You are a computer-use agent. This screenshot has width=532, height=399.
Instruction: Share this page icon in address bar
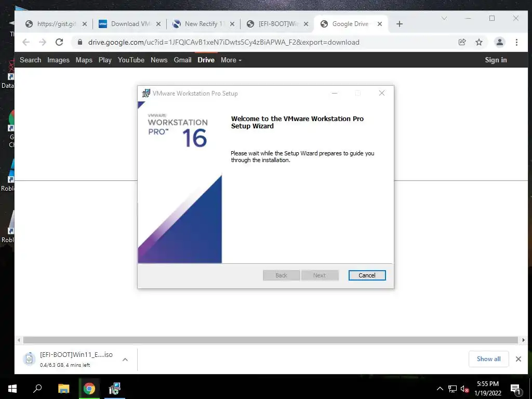tap(462, 42)
